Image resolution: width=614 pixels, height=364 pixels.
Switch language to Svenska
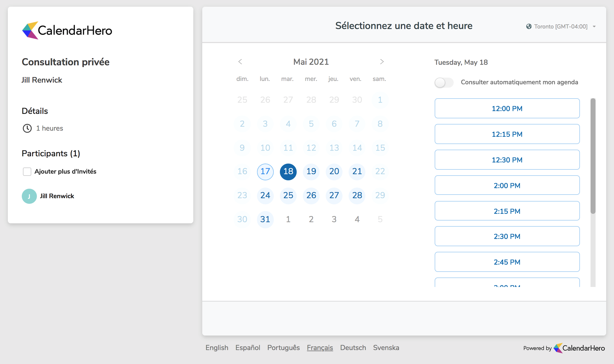(x=386, y=348)
